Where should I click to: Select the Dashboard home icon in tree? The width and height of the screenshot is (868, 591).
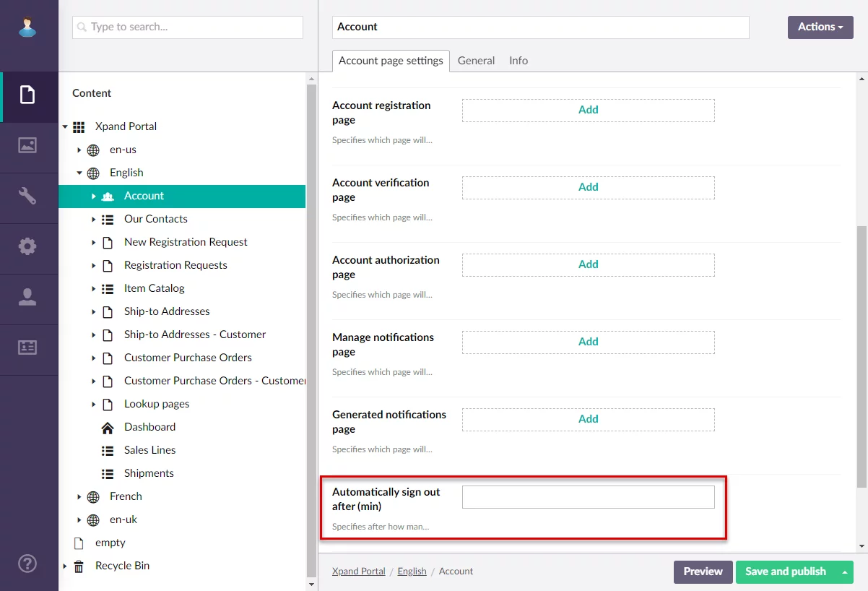[x=108, y=428]
